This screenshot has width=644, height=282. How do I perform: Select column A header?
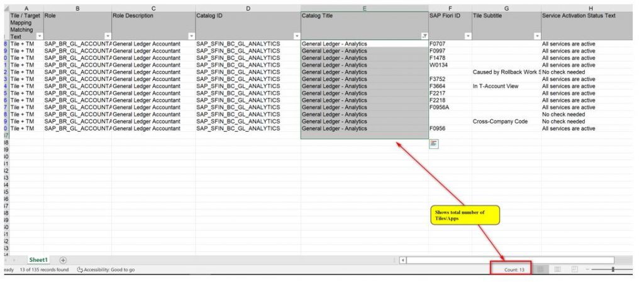point(26,8)
